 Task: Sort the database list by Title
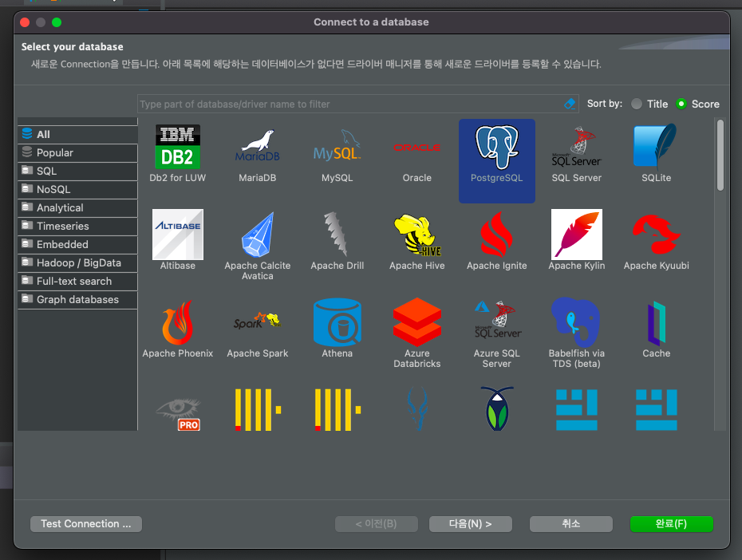[649, 104]
